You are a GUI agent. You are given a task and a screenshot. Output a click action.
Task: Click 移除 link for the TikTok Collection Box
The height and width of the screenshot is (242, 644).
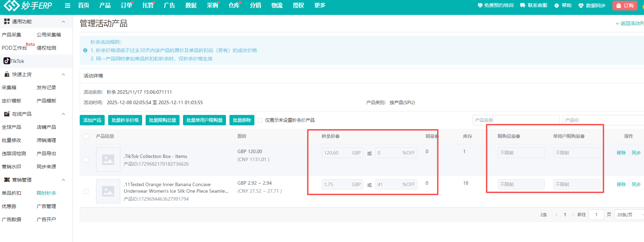[621, 153]
